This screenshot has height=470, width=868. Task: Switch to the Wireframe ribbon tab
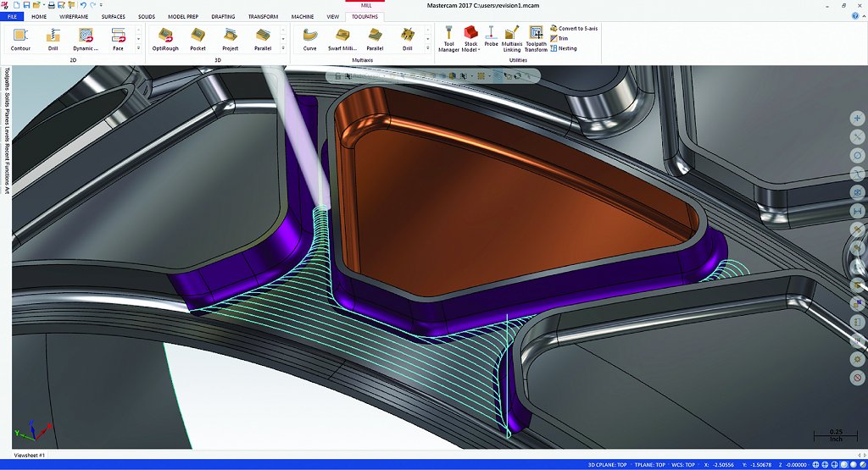tap(73, 16)
